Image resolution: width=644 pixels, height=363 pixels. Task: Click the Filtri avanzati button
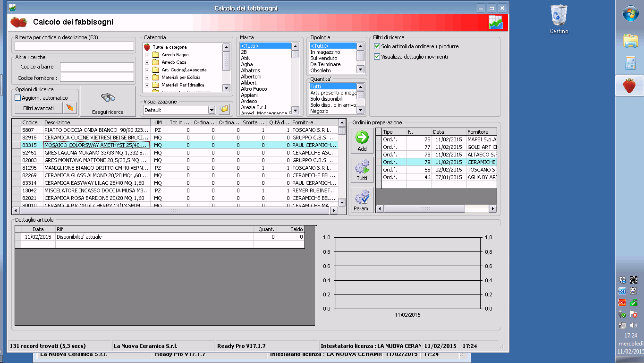pos(39,108)
